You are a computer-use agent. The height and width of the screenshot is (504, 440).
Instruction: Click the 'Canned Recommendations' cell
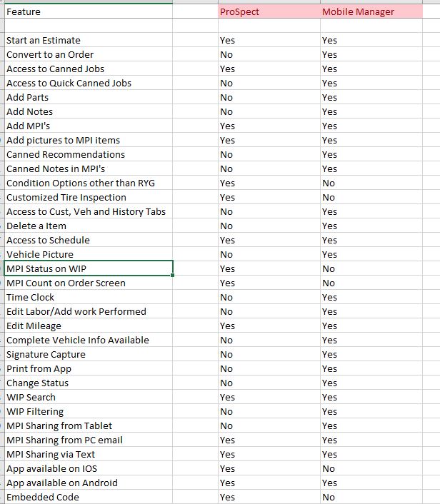[x=89, y=154]
